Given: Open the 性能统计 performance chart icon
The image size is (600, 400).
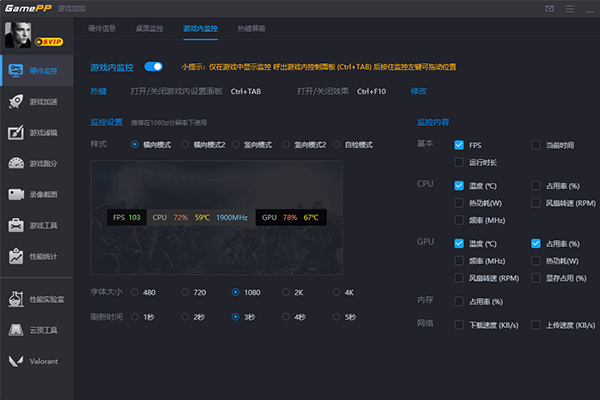Looking at the screenshot, I should tap(16, 256).
